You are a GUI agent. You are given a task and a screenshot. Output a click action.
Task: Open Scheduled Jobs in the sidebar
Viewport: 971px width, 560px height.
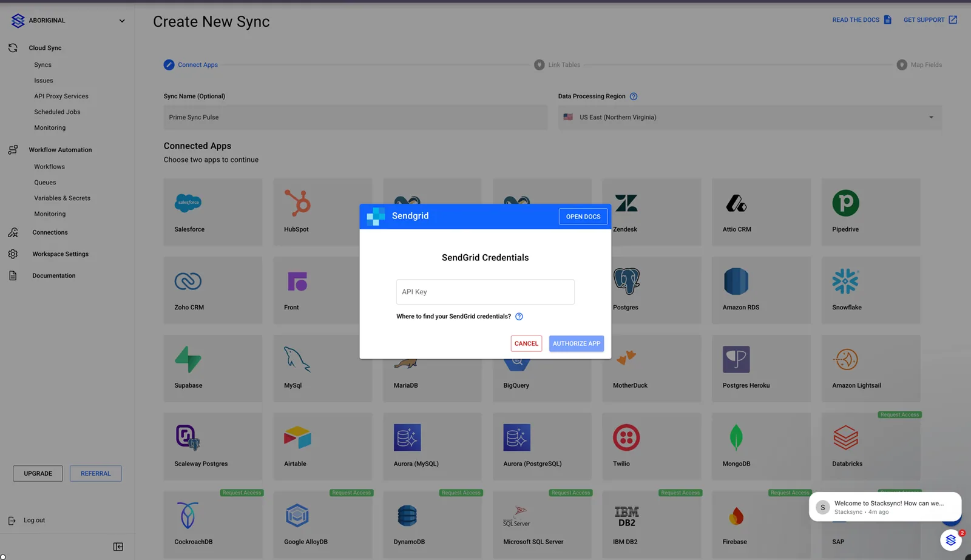click(x=57, y=112)
